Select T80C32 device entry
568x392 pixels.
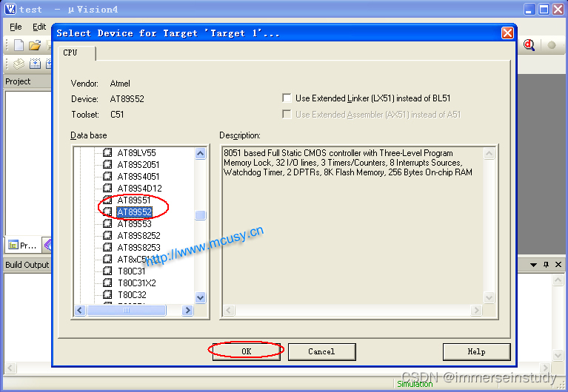(x=132, y=294)
